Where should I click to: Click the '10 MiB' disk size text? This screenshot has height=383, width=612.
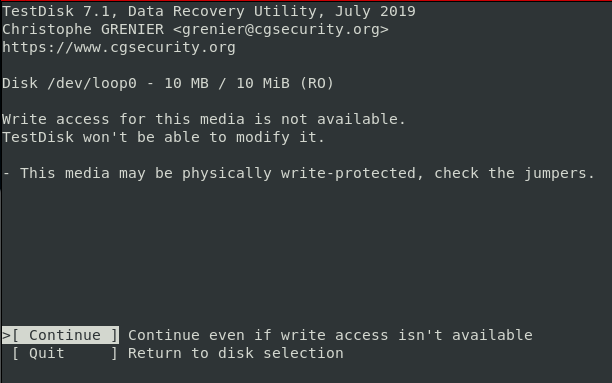(x=263, y=83)
